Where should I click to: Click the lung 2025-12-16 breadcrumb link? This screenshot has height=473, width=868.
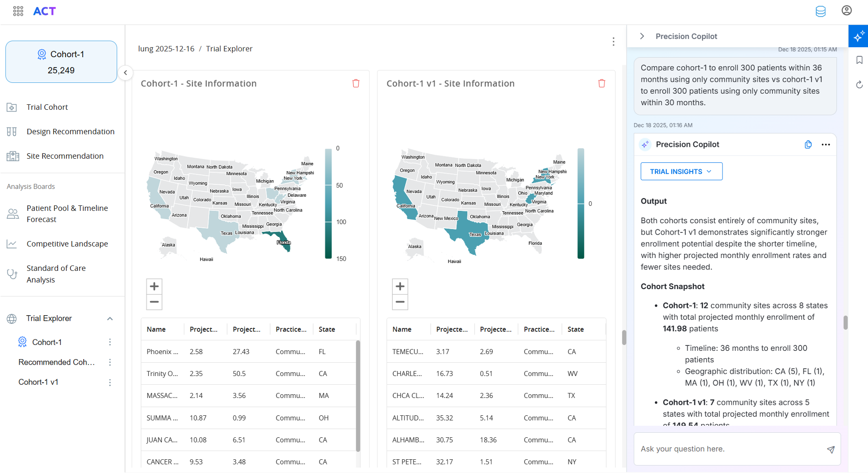(x=166, y=48)
